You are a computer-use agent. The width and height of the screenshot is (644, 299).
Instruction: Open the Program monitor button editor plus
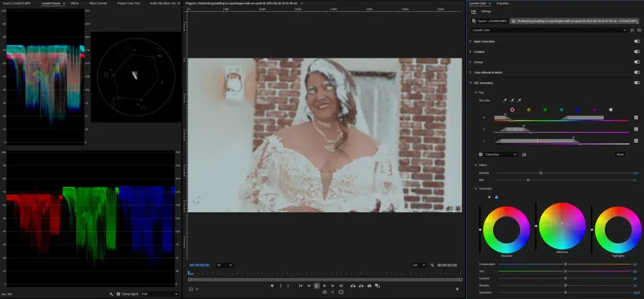(457, 290)
